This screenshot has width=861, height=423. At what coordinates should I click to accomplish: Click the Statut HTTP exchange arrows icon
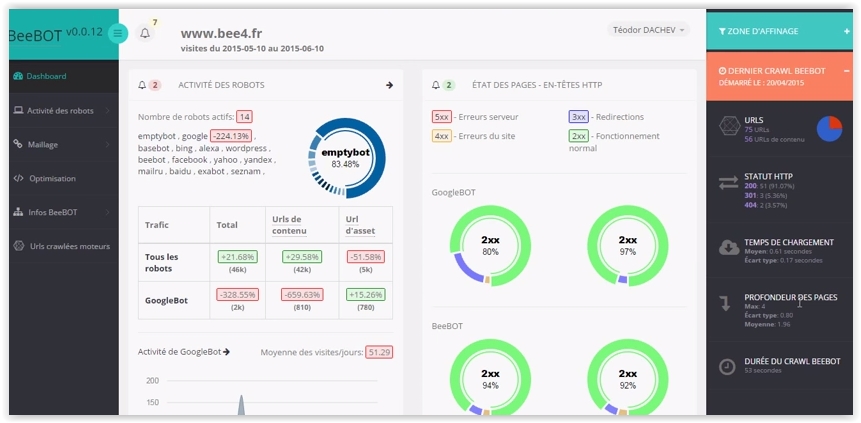pyautogui.click(x=729, y=183)
